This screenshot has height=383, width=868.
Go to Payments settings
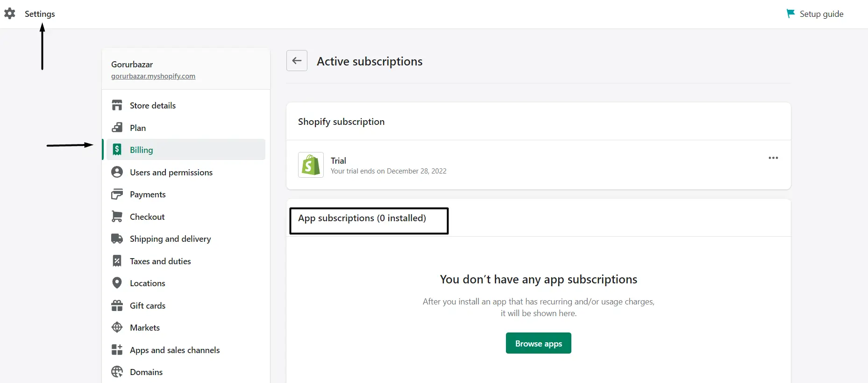[186, 194]
